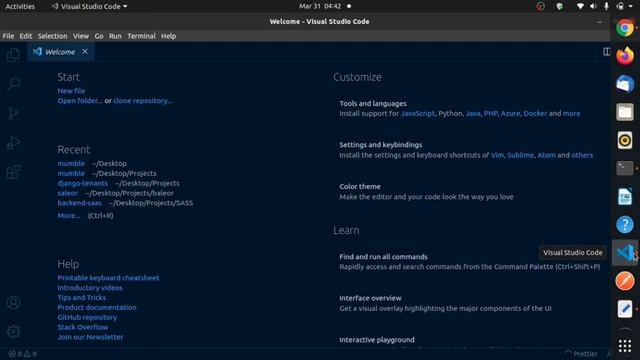
Task: Open Printable keyboard cheatsheet link
Action: pos(108,278)
